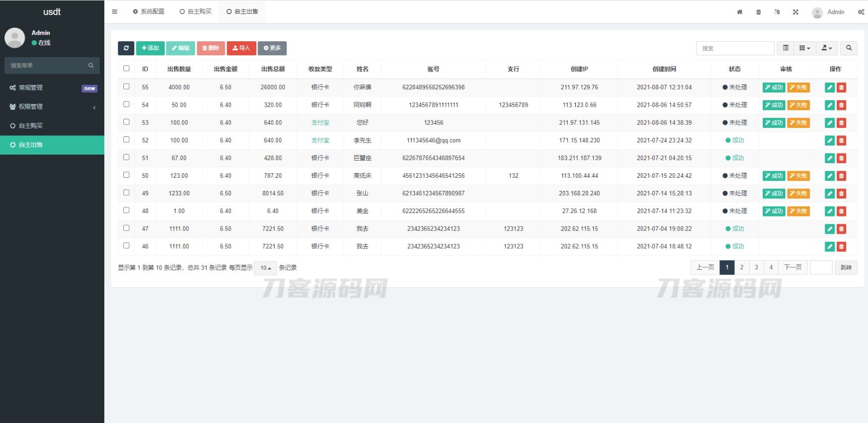Go to the home icon in top bar
This screenshot has width=868, height=423.
tap(740, 12)
